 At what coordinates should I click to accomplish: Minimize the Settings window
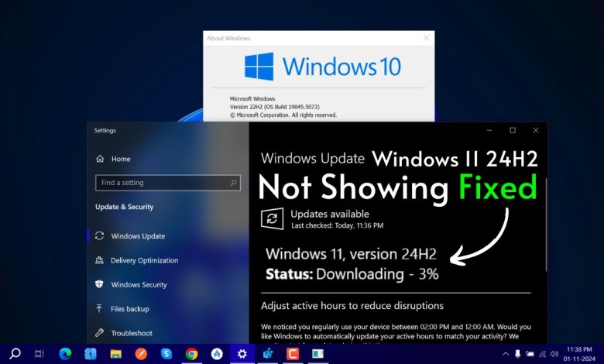coord(489,131)
